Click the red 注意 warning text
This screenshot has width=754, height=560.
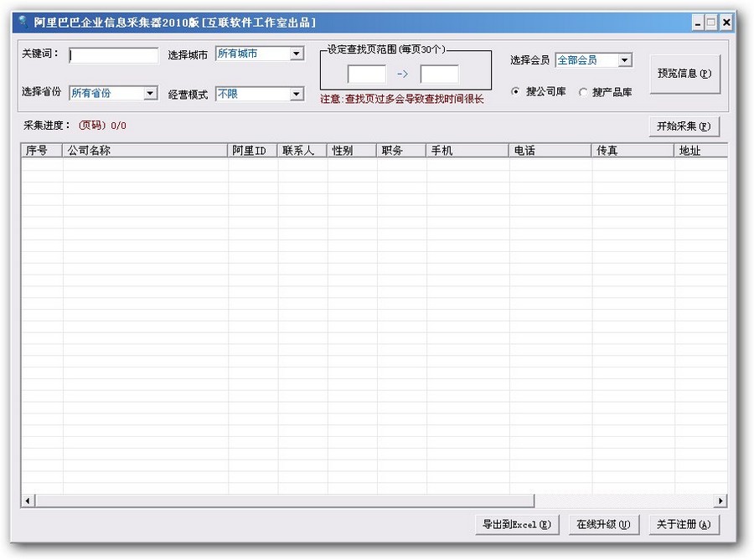402,100
